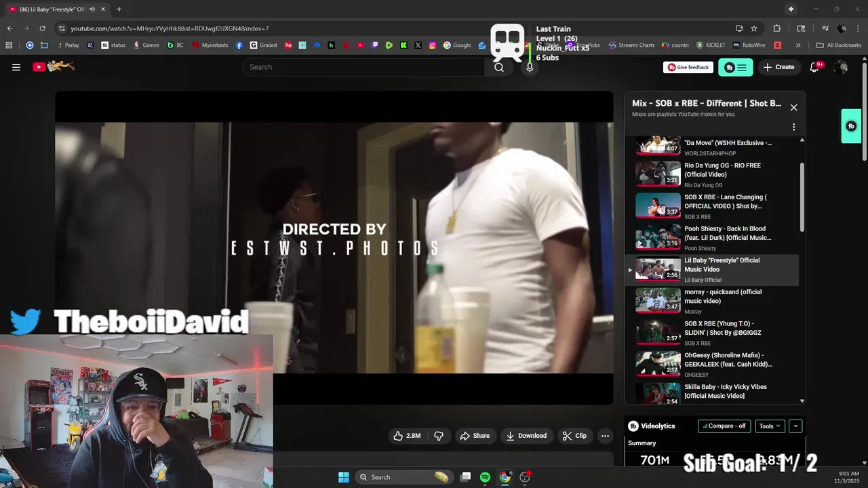Go back to previous page
Image resolution: width=868 pixels, height=488 pixels.
tap(9, 28)
